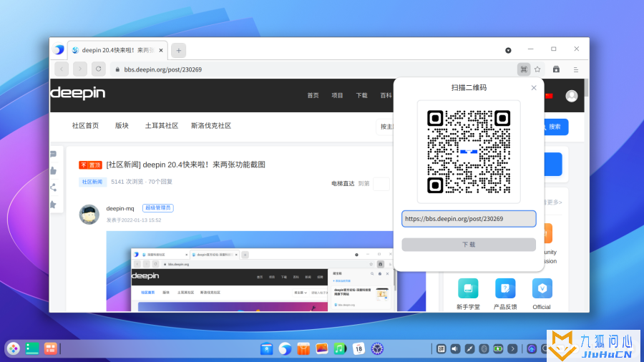
Task: Close the QR code scan popup
Action: tap(534, 88)
